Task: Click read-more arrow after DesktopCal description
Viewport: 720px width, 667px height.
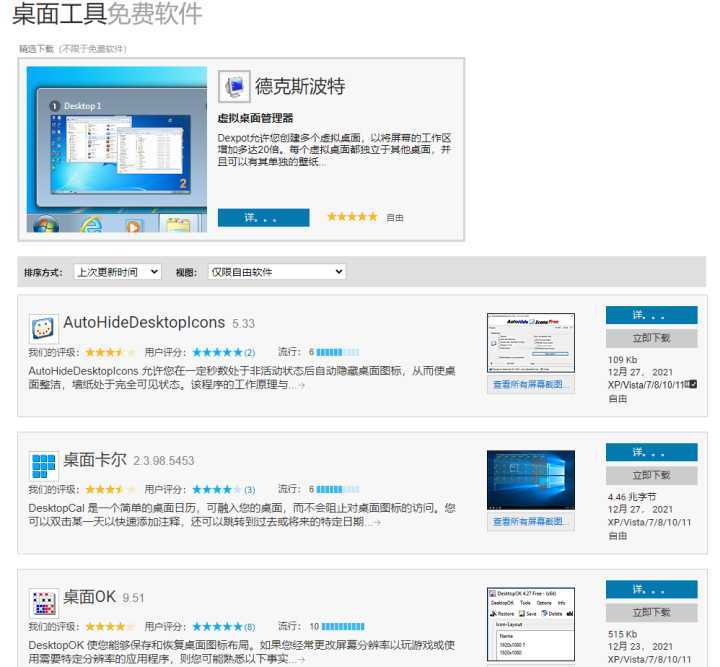Action: [x=376, y=522]
